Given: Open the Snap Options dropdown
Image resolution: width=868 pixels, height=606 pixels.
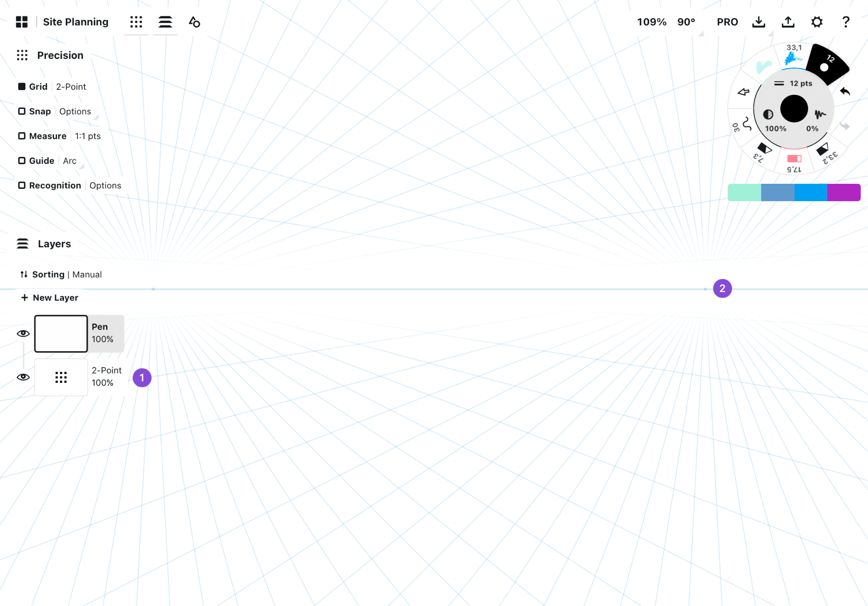Looking at the screenshot, I should tap(75, 111).
